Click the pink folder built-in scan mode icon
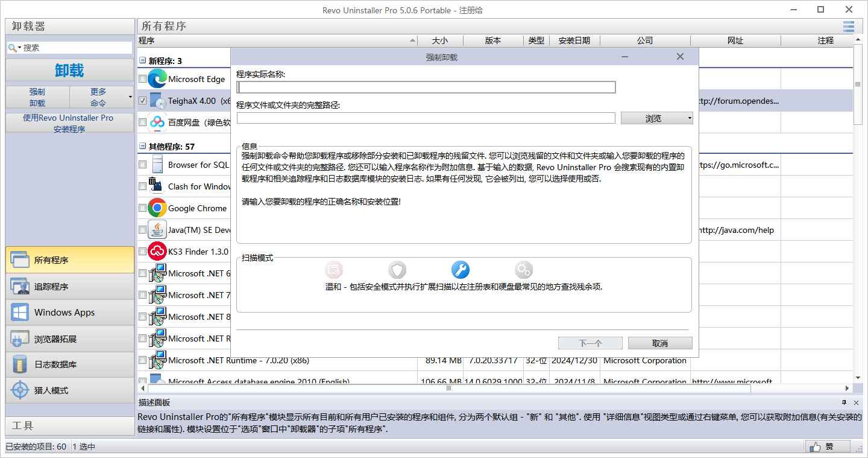This screenshot has width=868, height=458. point(334,269)
